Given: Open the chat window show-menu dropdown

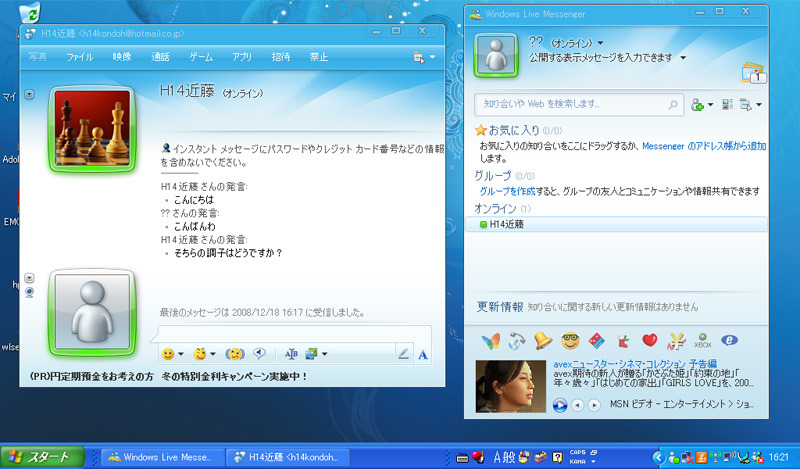Looking at the screenshot, I should (x=432, y=57).
